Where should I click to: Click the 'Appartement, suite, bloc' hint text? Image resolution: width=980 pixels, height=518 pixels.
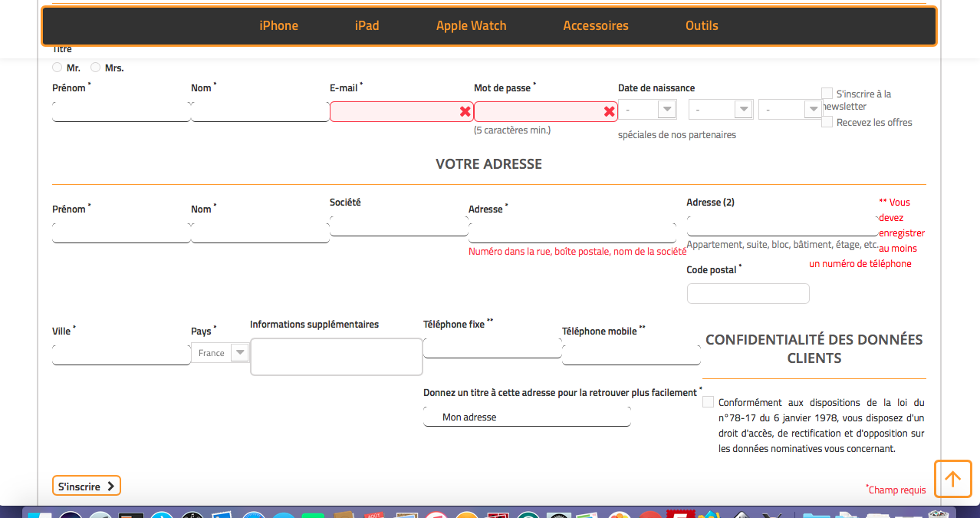click(x=783, y=245)
